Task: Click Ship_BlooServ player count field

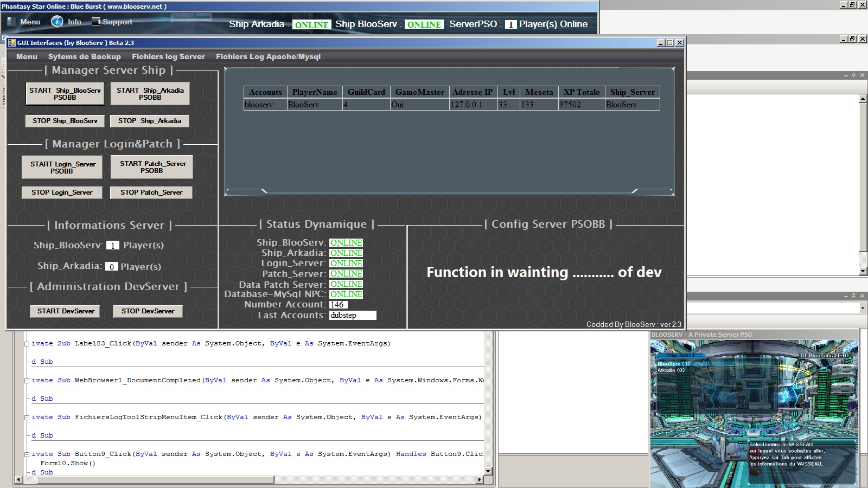Action: (113, 245)
